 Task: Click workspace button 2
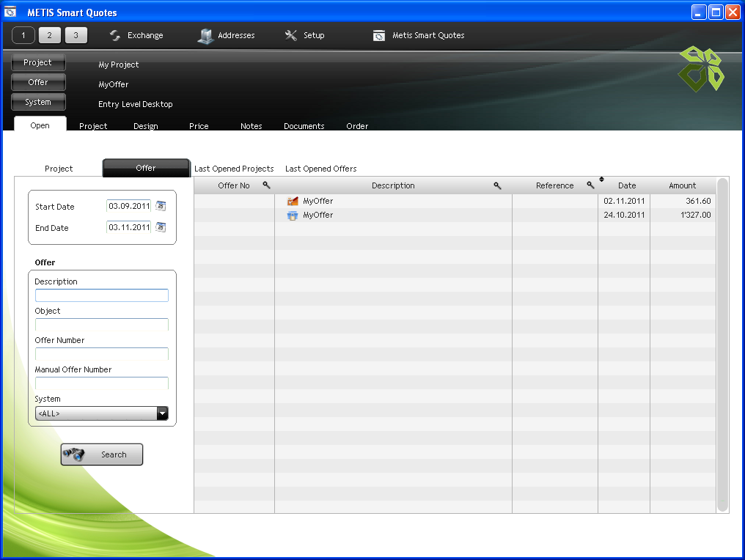tap(49, 35)
